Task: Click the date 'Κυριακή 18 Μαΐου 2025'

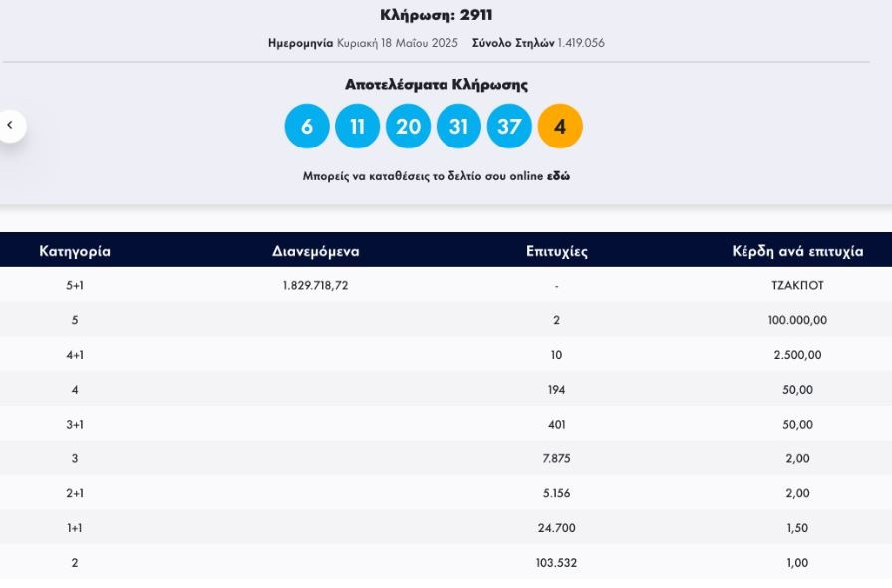Action: point(397,43)
